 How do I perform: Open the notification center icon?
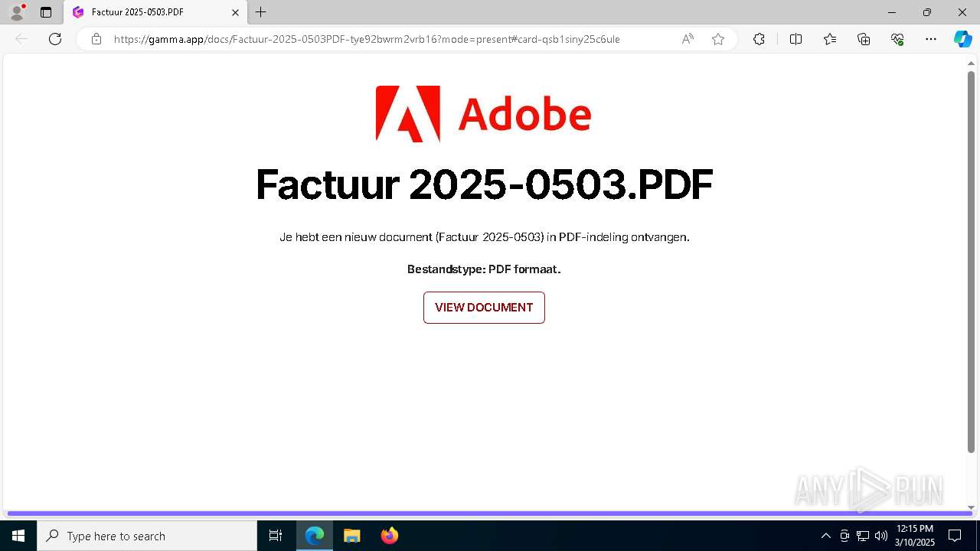tap(955, 536)
